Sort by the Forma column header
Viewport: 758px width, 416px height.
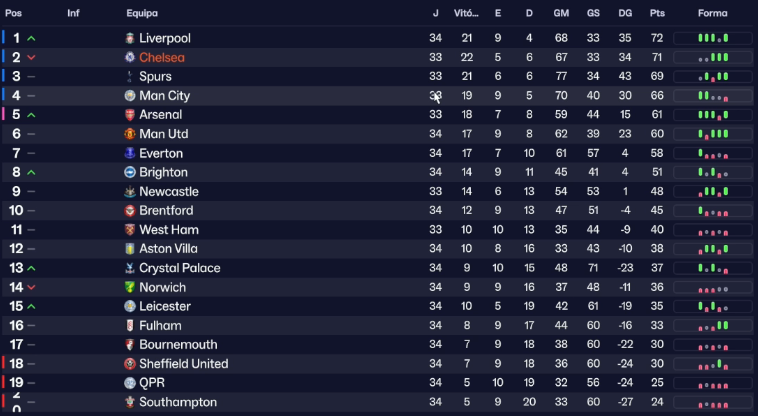[712, 13]
